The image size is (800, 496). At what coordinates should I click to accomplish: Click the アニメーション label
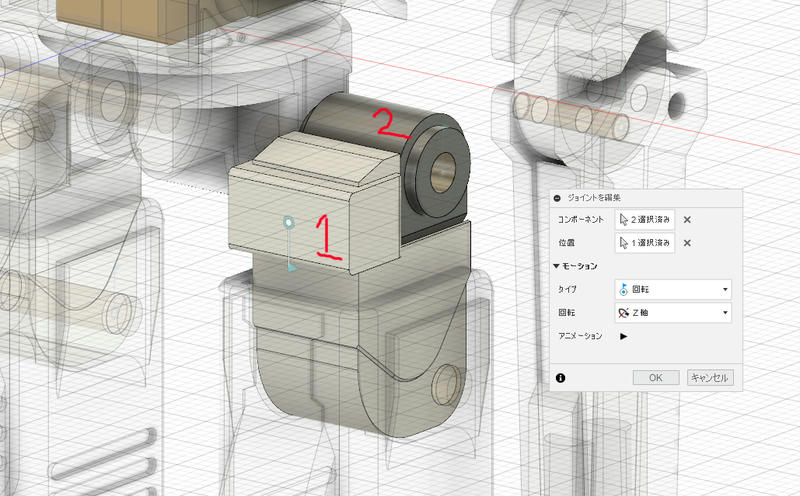580,336
